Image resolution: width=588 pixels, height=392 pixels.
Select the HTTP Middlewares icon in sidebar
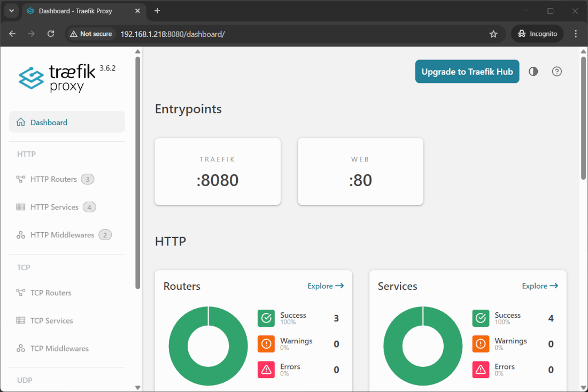(x=21, y=235)
